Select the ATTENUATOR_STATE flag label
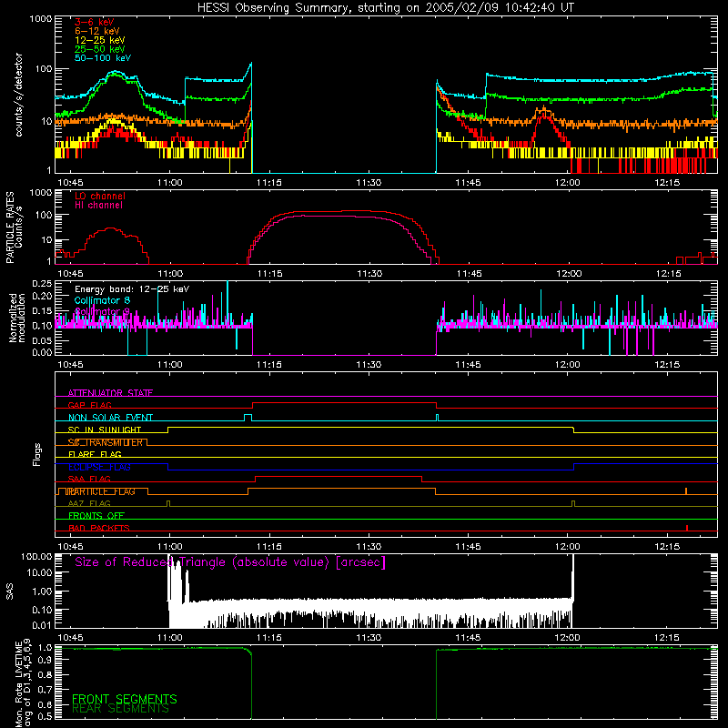The image size is (728, 728). [110, 393]
